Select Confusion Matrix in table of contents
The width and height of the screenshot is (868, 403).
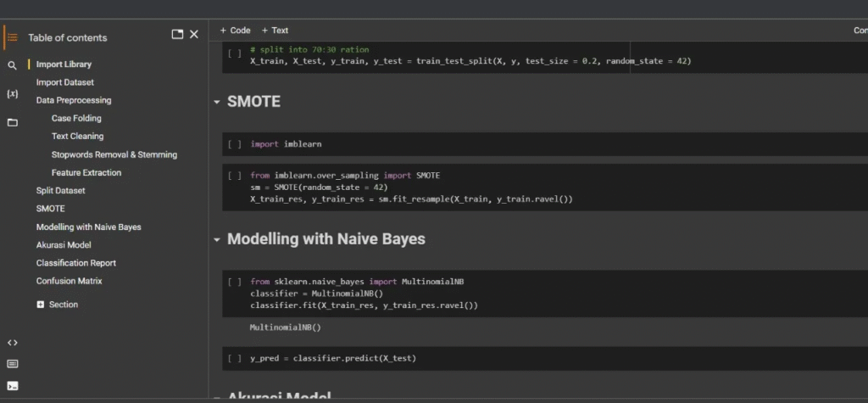click(69, 281)
